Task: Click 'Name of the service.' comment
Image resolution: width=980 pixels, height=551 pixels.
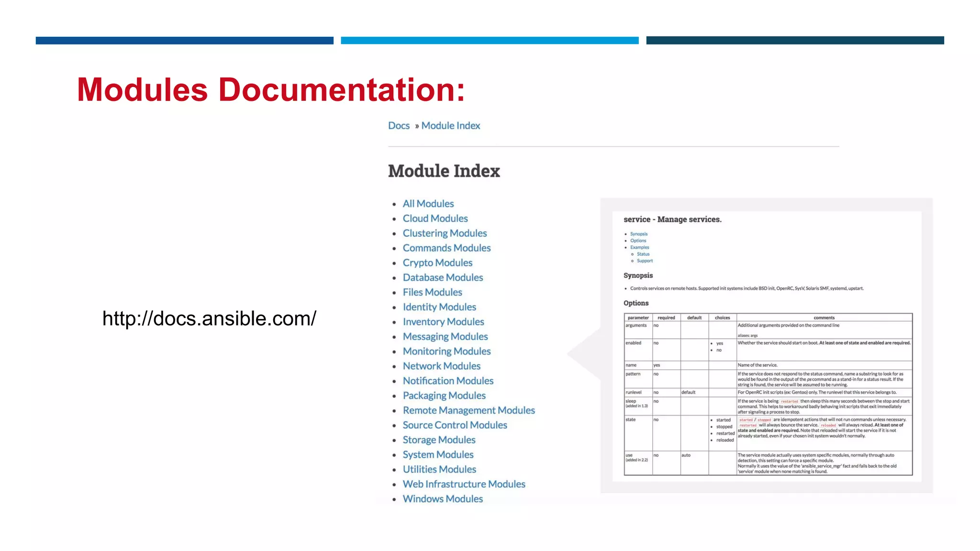Action: click(x=757, y=365)
